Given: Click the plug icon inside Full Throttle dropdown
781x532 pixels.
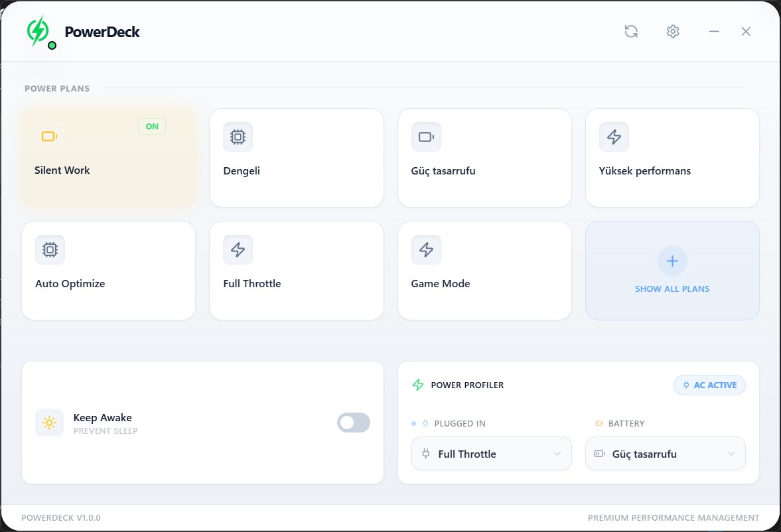Looking at the screenshot, I should point(426,453).
